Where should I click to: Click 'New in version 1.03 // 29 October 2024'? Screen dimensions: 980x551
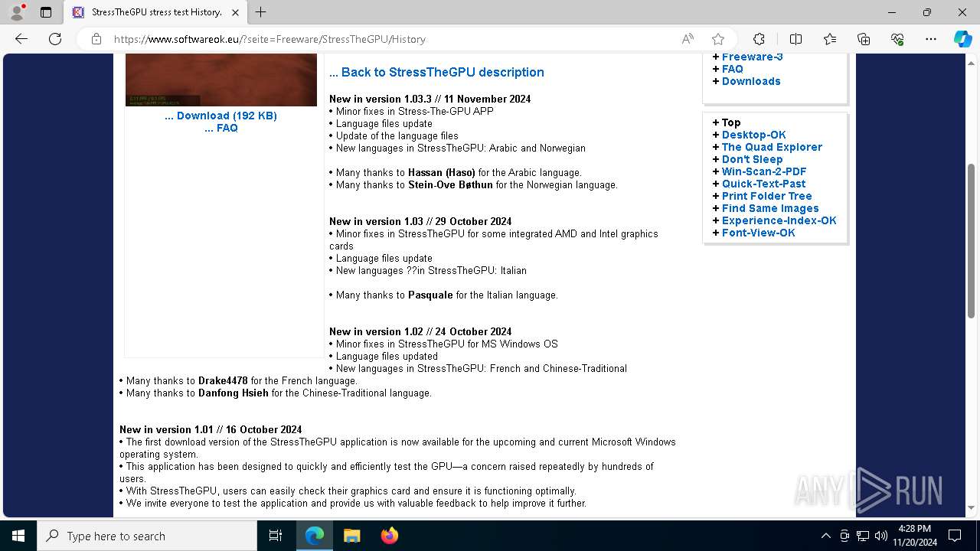(x=420, y=221)
